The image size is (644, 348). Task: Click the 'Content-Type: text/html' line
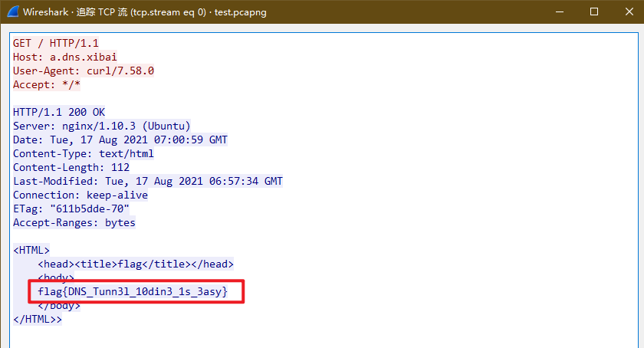tap(84, 153)
